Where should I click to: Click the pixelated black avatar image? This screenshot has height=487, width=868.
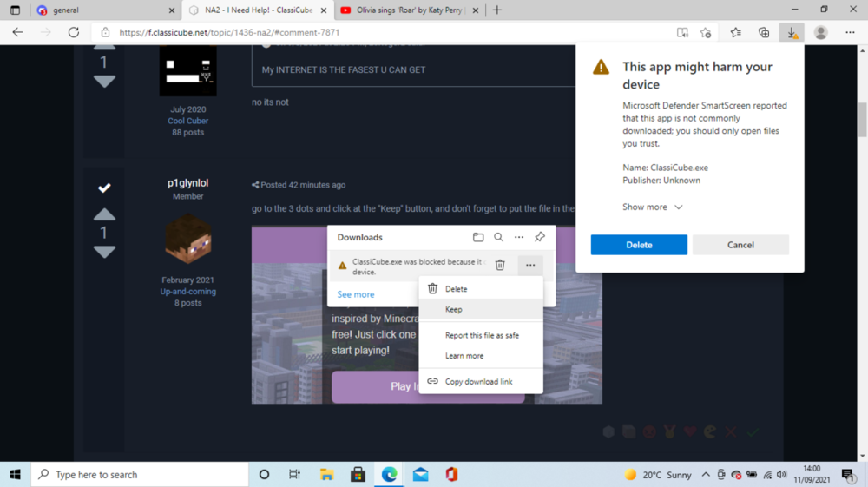pyautogui.click(x=188, y=71)
